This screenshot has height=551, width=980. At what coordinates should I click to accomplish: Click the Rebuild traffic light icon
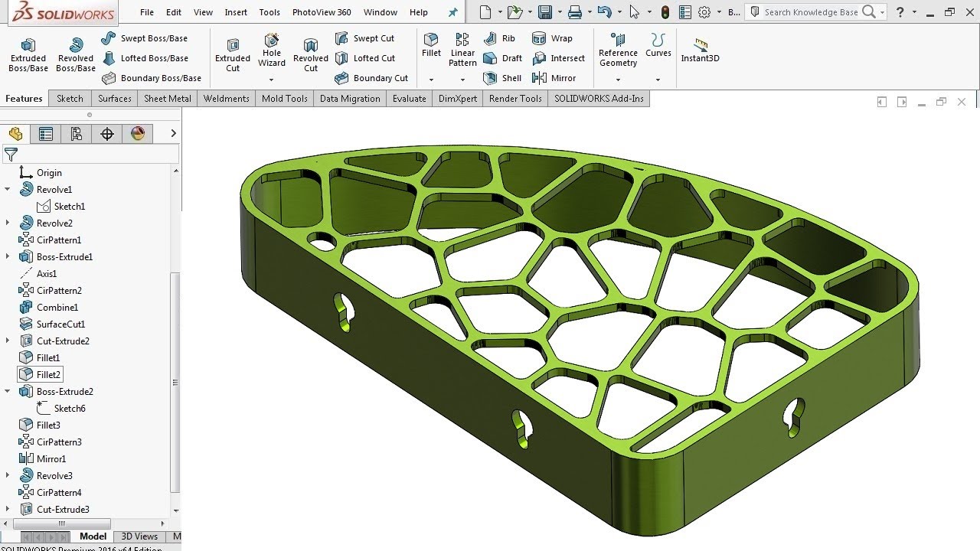[x=665, y=12]
